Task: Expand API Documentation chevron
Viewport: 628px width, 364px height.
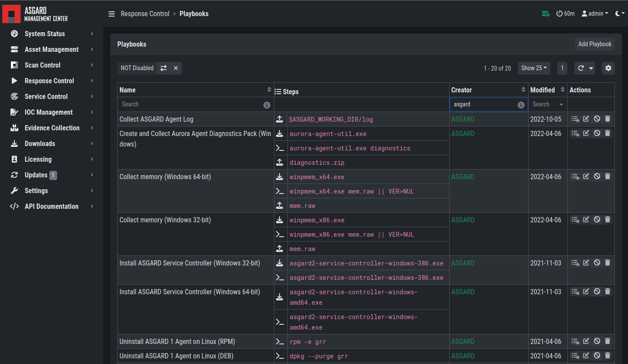Action: [x=92, y=207]
